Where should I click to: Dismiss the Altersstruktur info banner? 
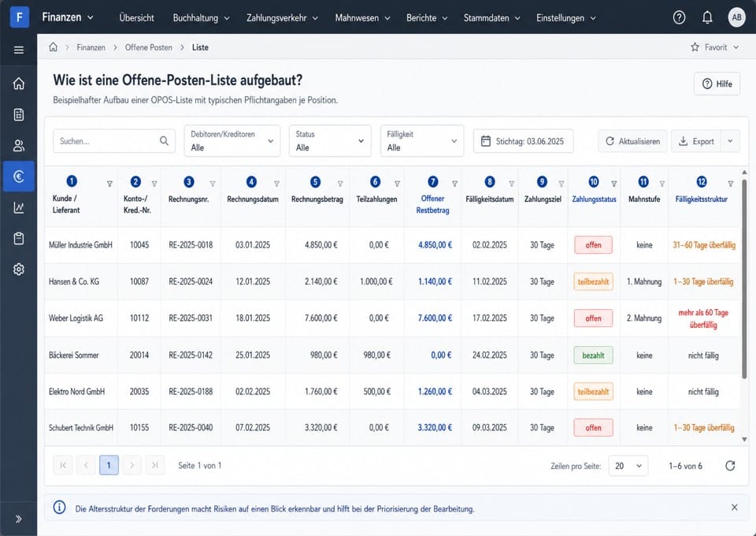tap(734, 508)
